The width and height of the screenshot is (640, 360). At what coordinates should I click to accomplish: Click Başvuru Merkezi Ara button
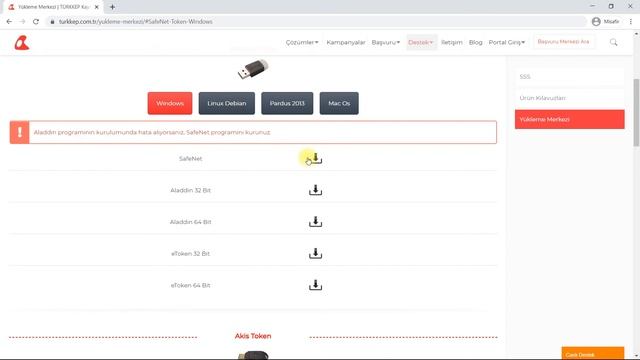click(563, 42)
